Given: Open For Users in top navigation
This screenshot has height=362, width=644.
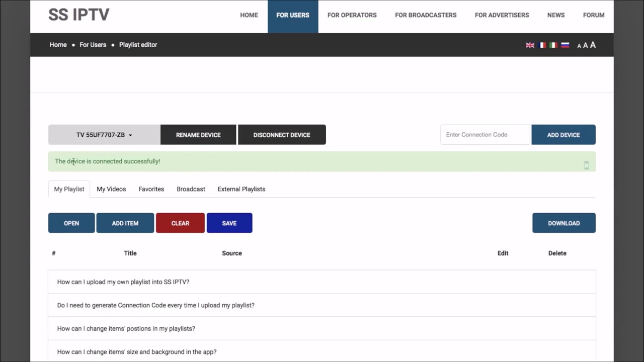Looking at the screenshot, I should coord(293,15).
